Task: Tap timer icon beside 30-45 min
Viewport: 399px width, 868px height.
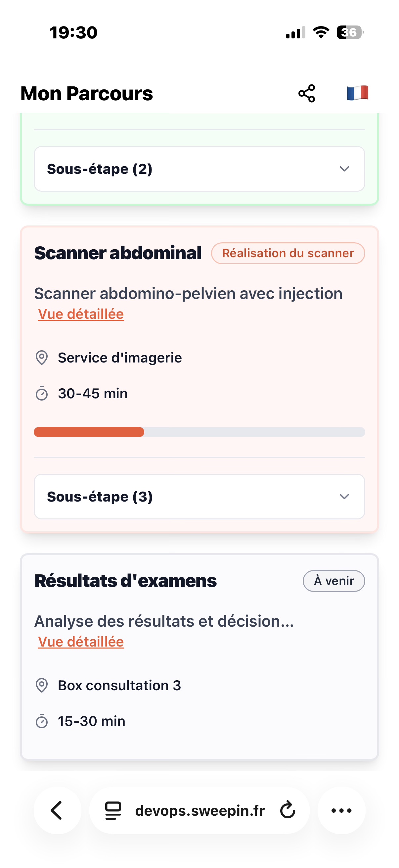Action: point(42,394)
